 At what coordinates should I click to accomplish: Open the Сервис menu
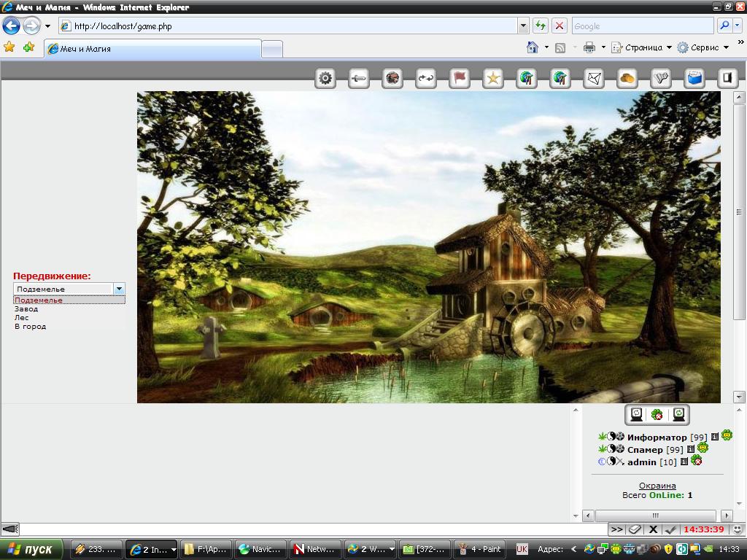click(x=703, y=47)
